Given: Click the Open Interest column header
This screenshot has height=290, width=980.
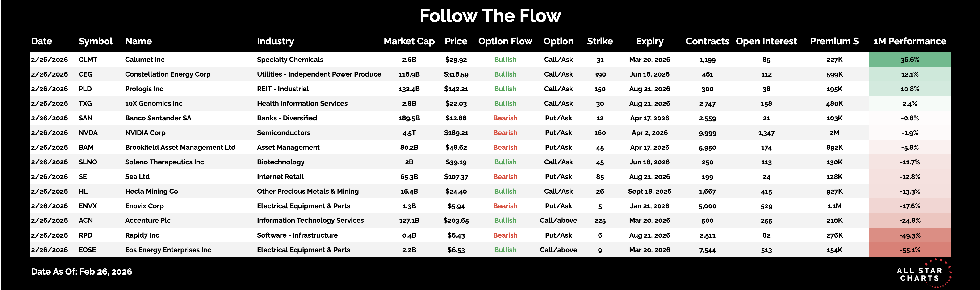Looking at the screenshot, I should [x=766, y=41].
